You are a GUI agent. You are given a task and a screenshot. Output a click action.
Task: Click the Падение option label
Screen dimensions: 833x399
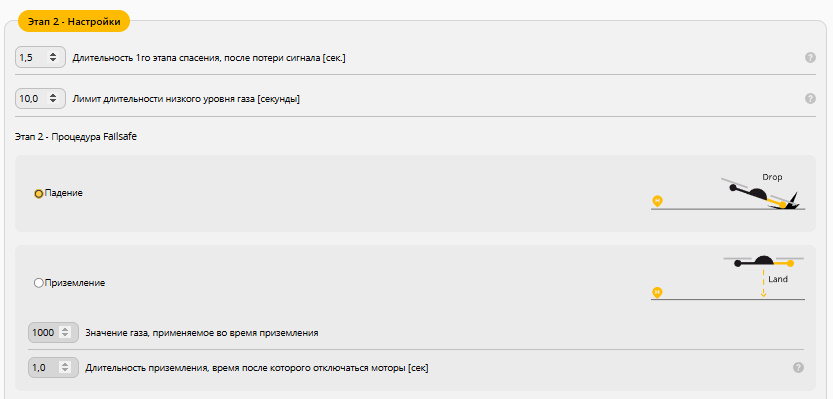point(64,193)
